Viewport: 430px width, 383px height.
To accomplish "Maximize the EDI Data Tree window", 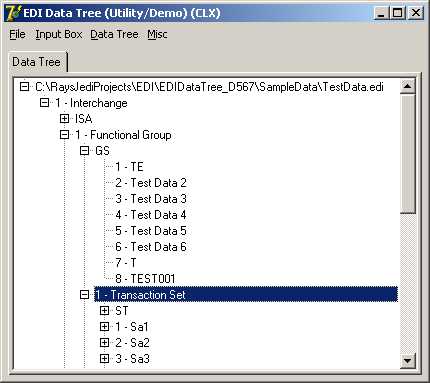I will coord(397,13).
